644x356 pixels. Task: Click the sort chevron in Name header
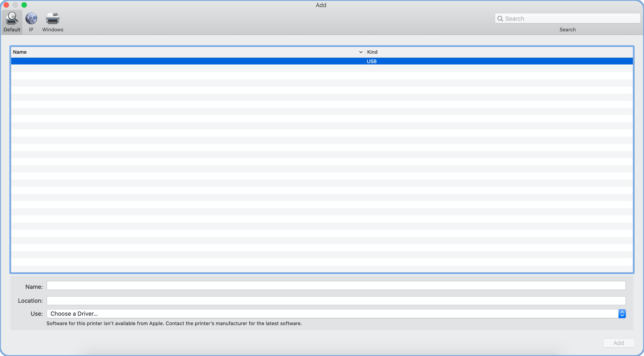click(360, 52)
